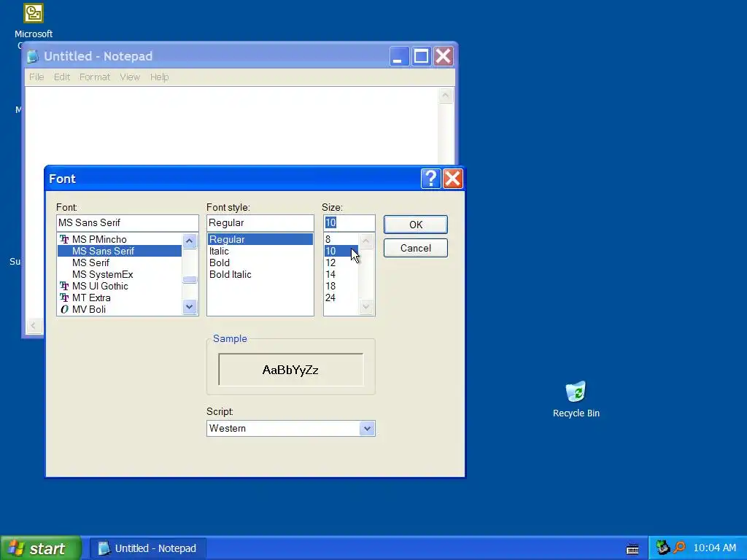Viewport: 747px width, 560px height.
Task: Minimize the Notepad window
Action: (x=399, y=56)
